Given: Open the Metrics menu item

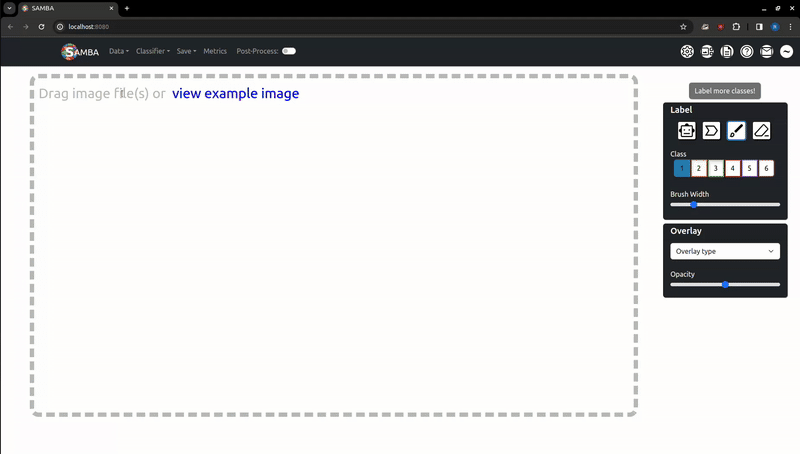Looking at the screenshot, I should tap(215, 51).
